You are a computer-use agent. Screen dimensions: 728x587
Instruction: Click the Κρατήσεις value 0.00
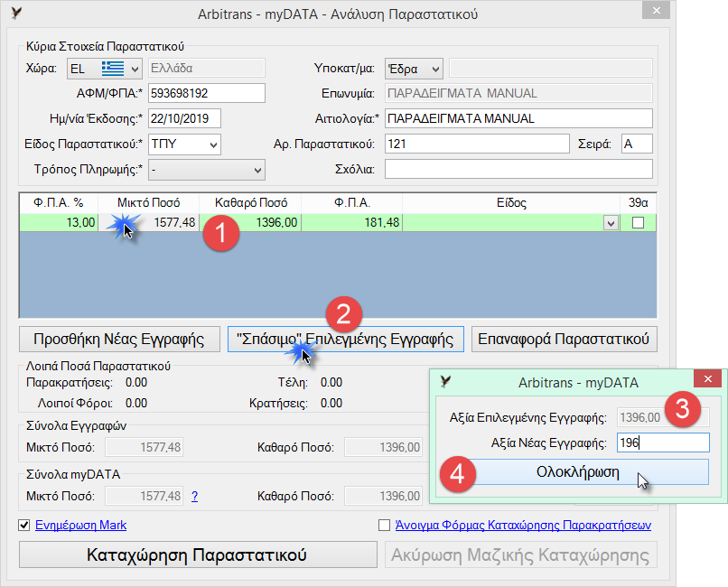(x=331, y=404)
